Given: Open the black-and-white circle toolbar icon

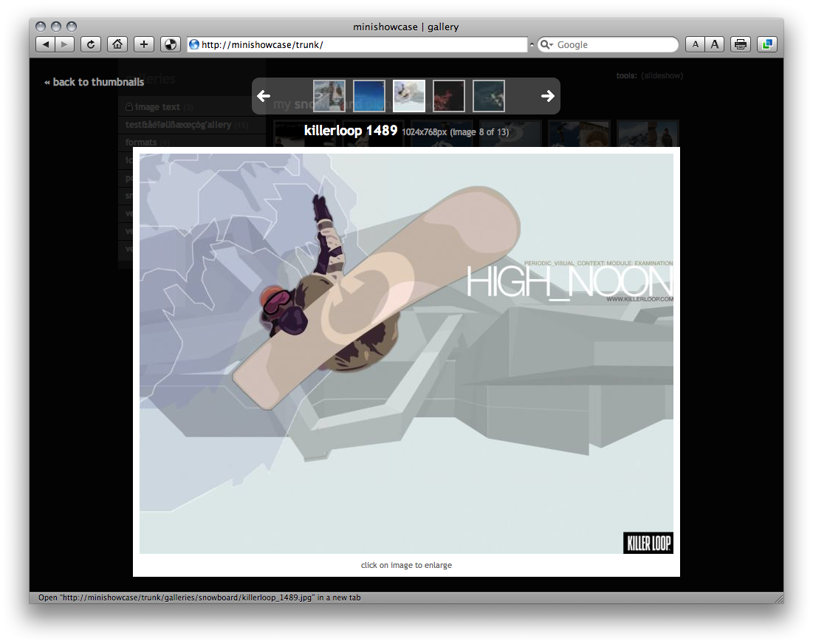Looking at the screenshot, I should point(170,44).
